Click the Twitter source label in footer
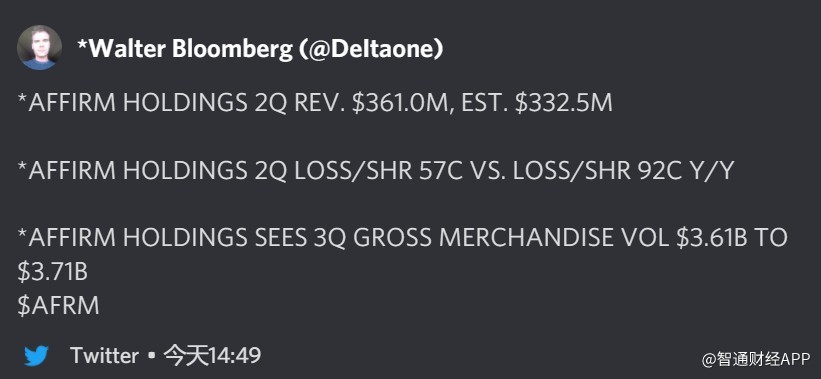This screenshot has height=379, width=821. pos(105,355)
